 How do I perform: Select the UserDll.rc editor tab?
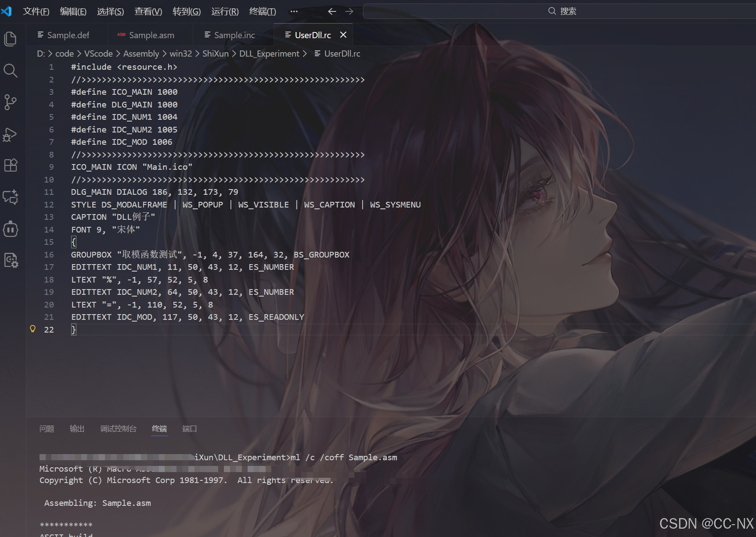(313, 35)
